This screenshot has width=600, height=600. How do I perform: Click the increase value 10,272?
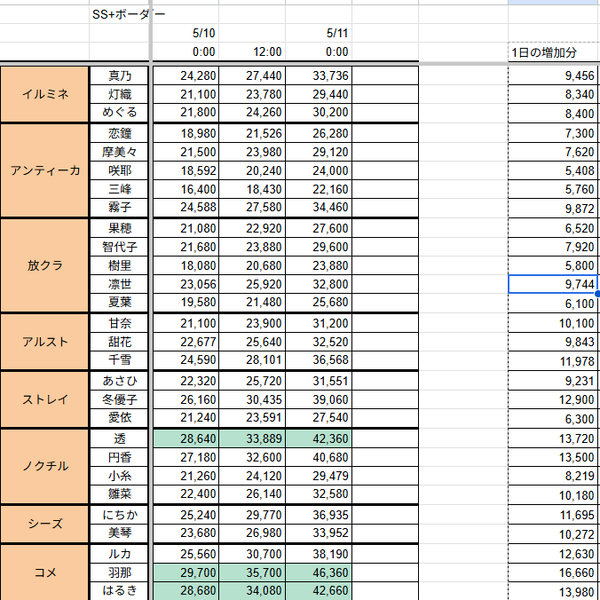click(x=553, y=534)
